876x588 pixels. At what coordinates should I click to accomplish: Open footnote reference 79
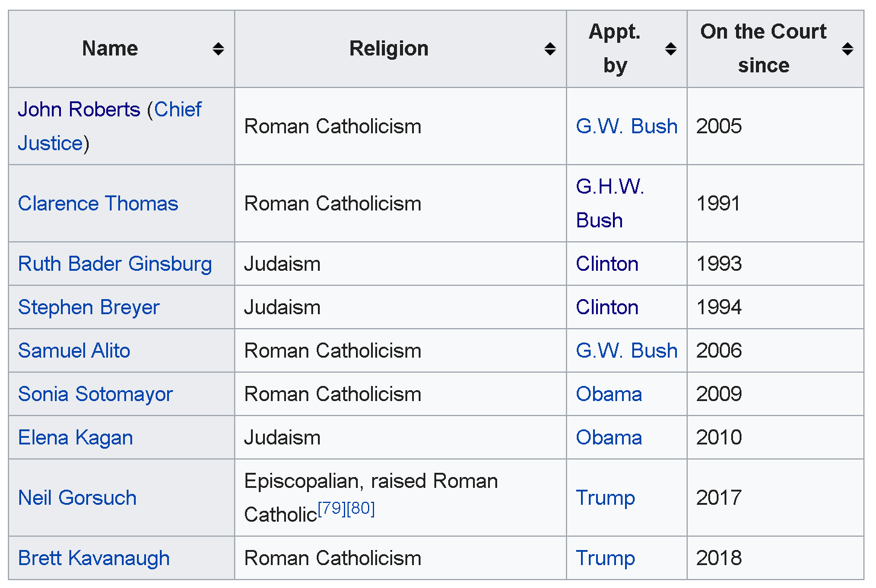(332, 508)
